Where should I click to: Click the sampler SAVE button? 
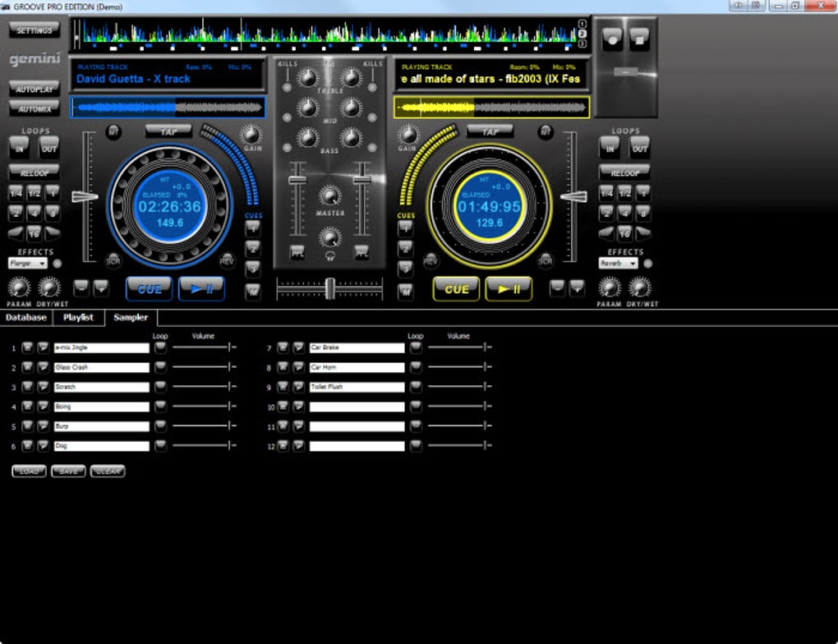(68, 471)
